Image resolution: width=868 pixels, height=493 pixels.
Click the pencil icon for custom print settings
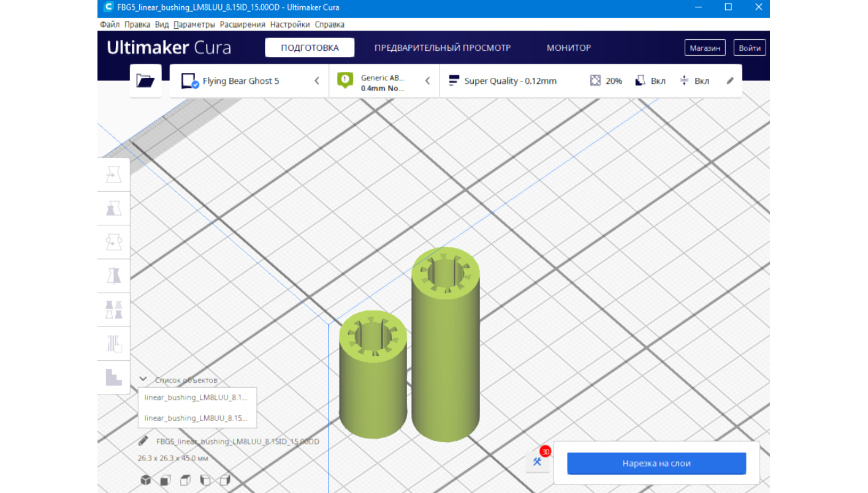(730, 81)
